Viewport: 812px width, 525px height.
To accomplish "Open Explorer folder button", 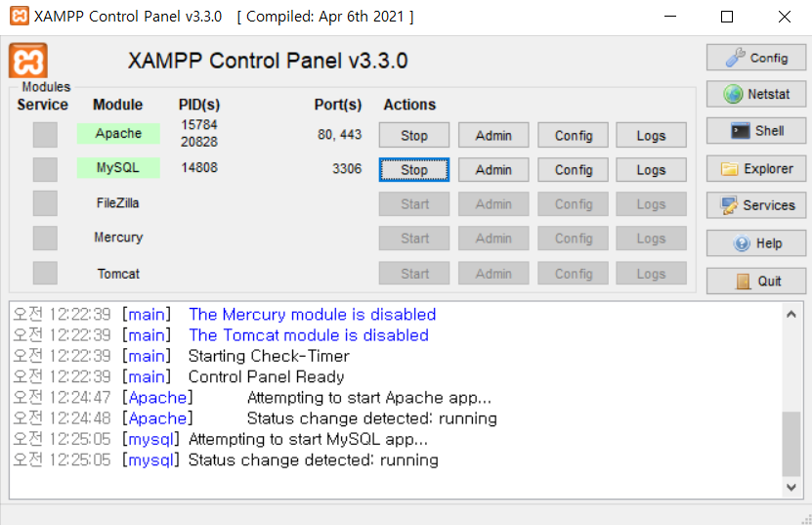I will 756,168.
